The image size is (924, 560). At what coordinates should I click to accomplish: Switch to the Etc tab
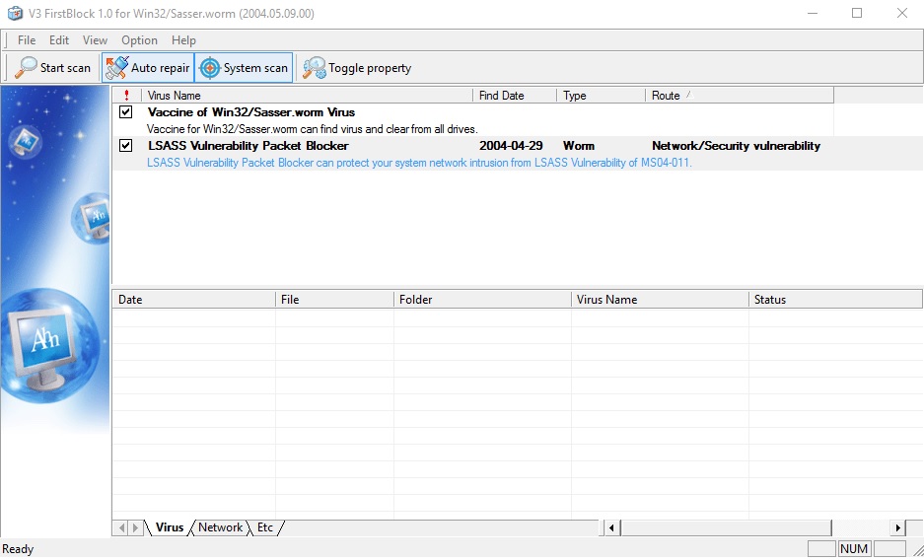click(265, 527)
